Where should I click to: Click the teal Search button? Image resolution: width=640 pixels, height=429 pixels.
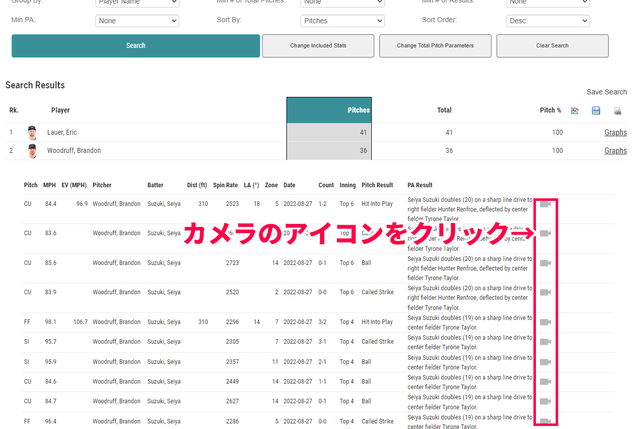(x=136, y=46)
